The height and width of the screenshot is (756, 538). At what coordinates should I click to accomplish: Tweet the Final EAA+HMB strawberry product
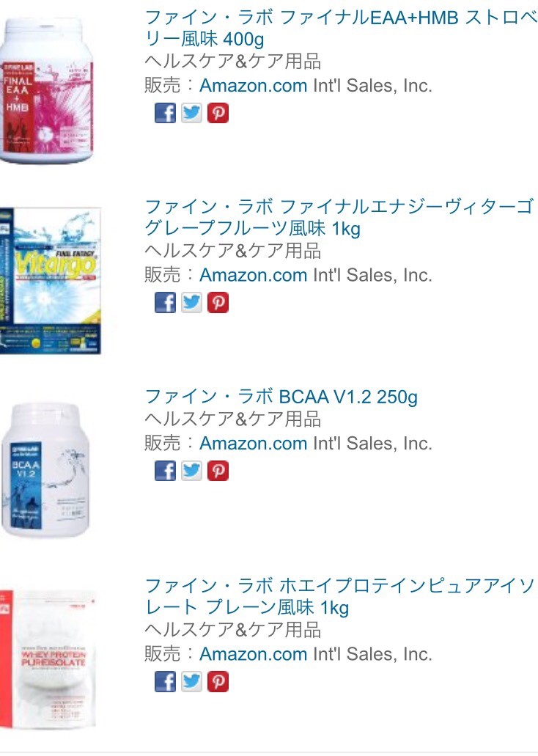pos(191,113)
